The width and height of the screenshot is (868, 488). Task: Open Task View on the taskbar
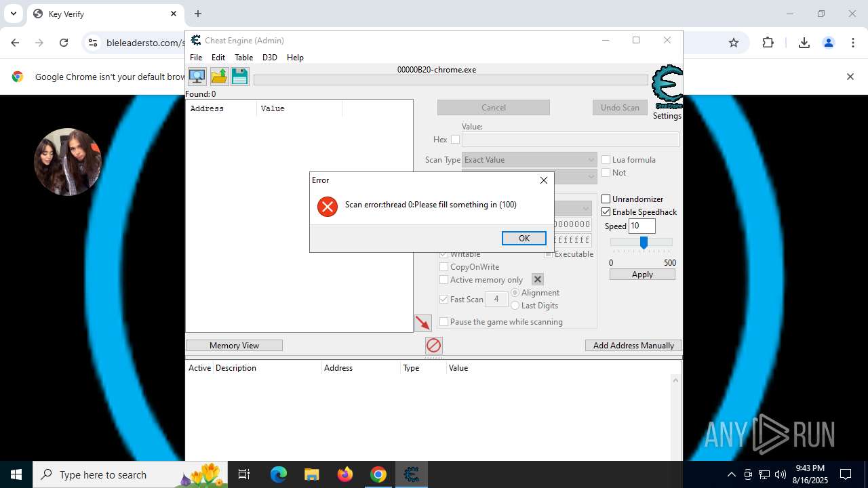coord(244,474)
